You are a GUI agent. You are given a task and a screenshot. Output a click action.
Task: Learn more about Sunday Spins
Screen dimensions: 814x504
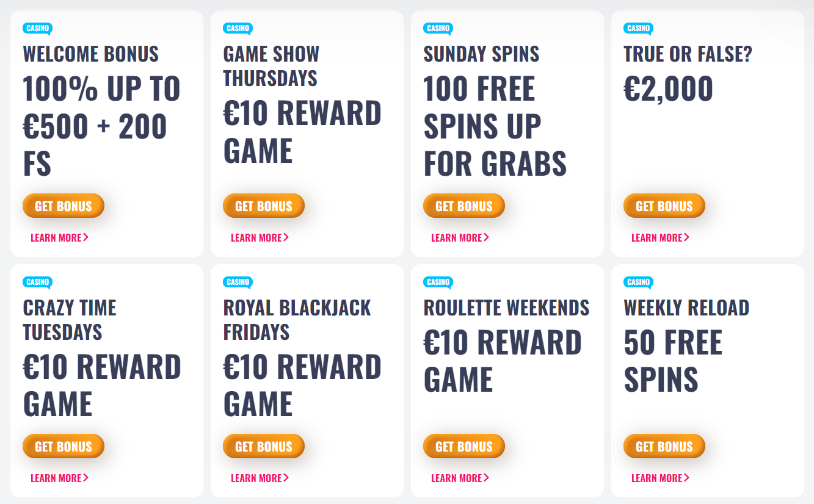[460, 237]
